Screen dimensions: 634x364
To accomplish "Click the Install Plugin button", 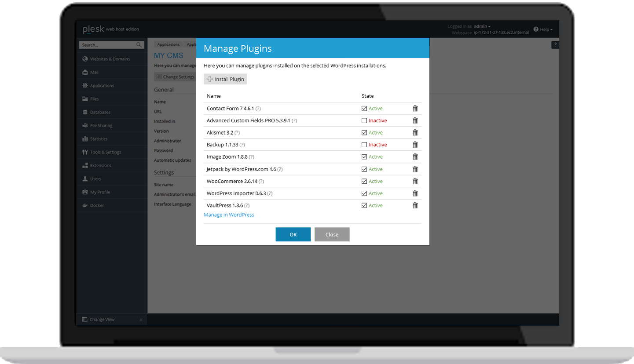I will 225,79.
